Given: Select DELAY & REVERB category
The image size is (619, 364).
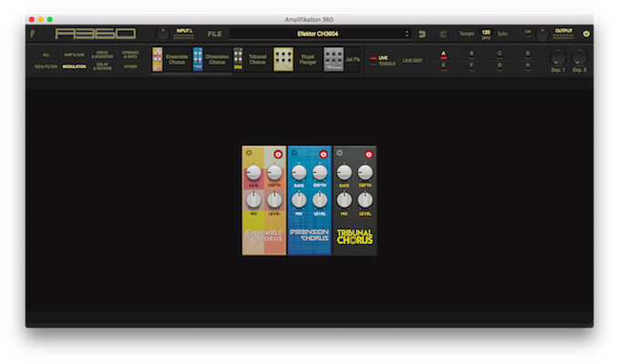Looking at the screenshot, I should [102, 66].
